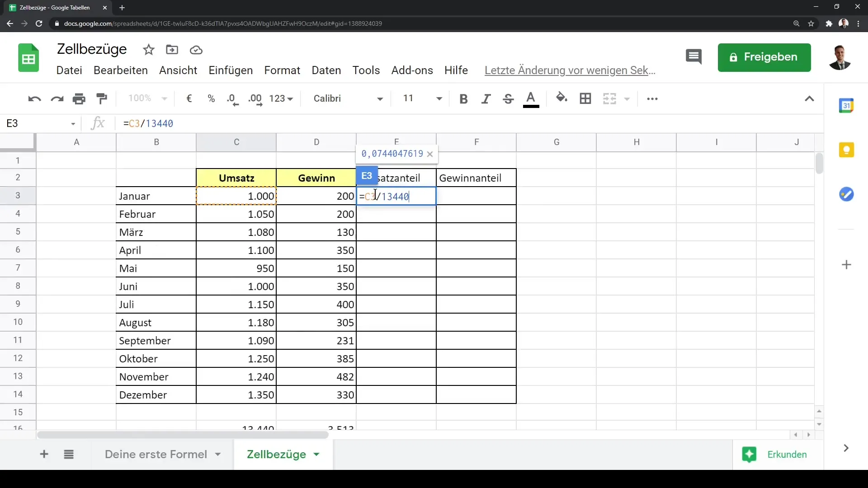Click the horizontal scrollbar
Viewport: 868px width, 488px height.
(x=183, y=435)
